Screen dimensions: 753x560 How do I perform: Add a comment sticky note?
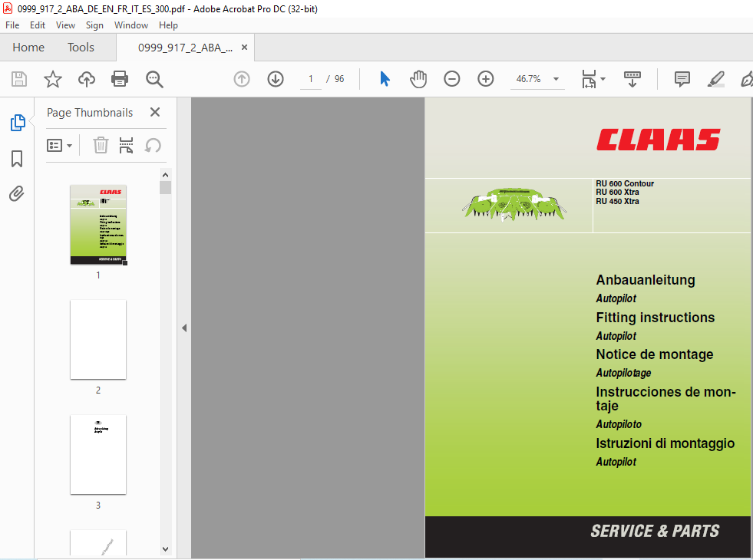(682, 79)
